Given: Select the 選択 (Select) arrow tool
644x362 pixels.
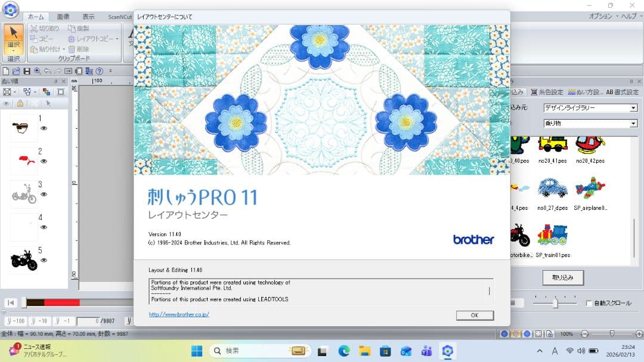Looking at the screenshot, I should coord(13,31).
